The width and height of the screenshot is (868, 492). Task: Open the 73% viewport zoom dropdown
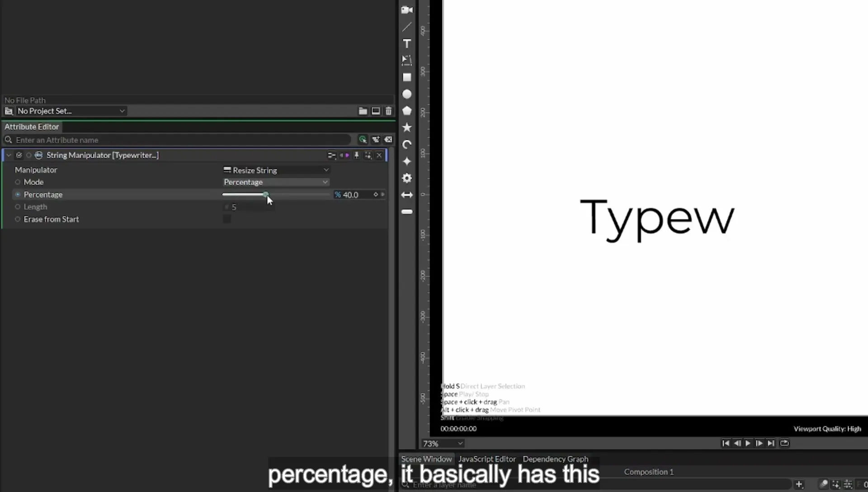click(x=443, y=444)
